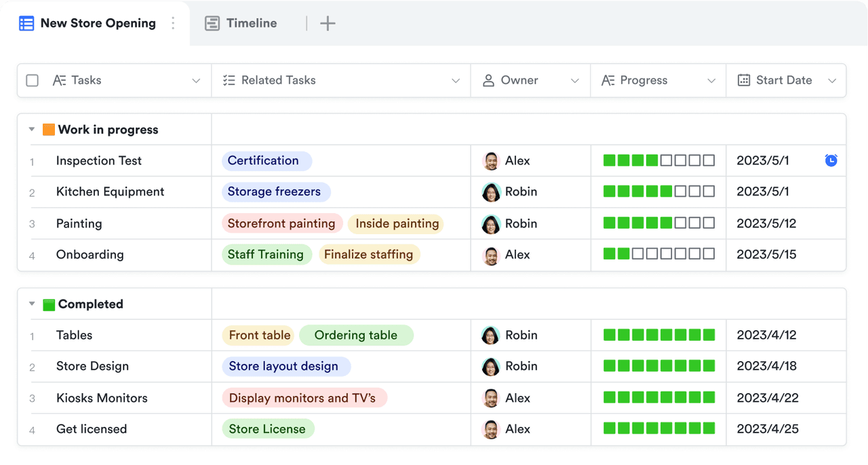Click the Inside painting tag
Screen dimensions: 868x465
(397, 224)
